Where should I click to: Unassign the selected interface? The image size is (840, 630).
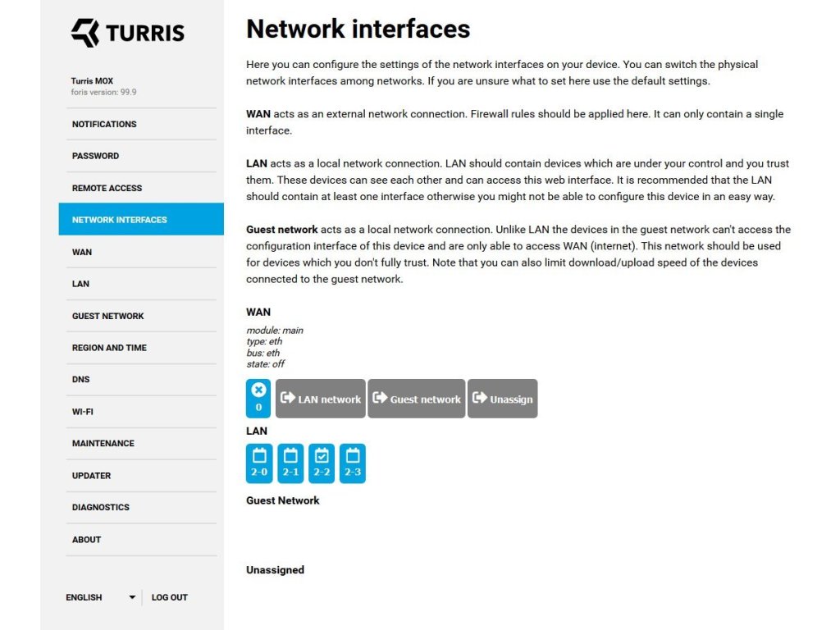pos(503,399)
